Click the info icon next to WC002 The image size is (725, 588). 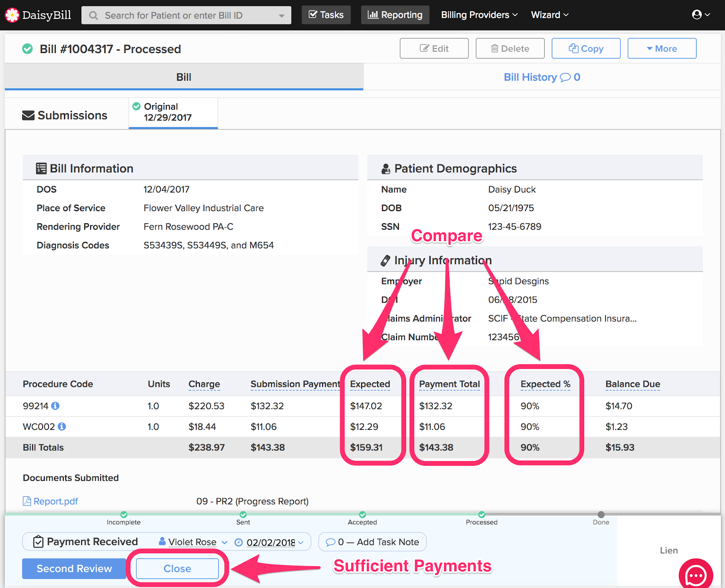pyautogui.click(x=62, y=427)
